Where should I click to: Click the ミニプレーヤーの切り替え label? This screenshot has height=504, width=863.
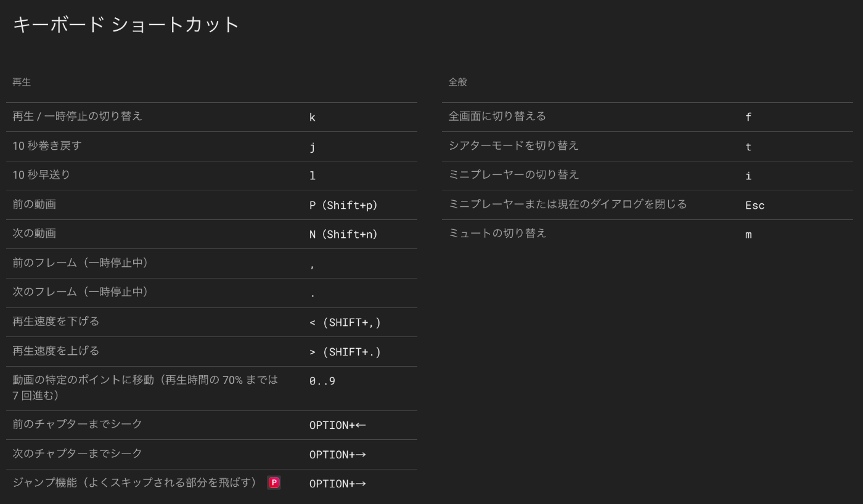tap(513, 175)
